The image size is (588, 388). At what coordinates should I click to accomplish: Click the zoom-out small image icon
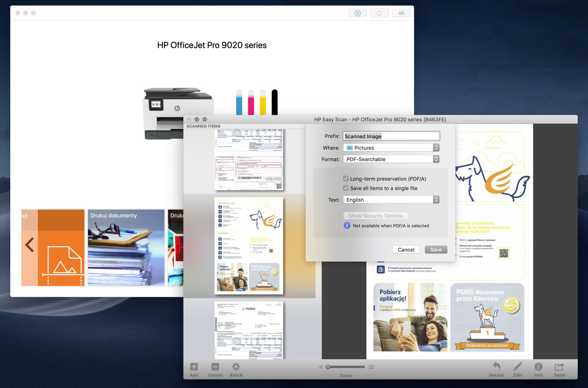[321, 367]
